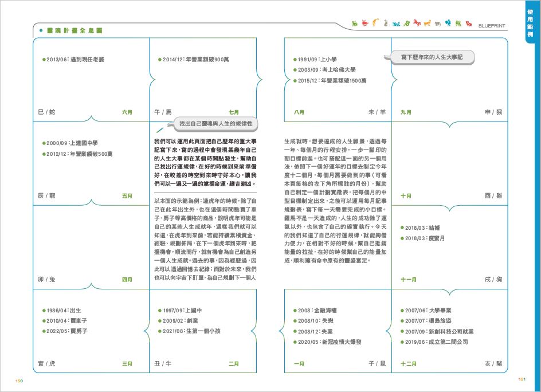Select the red pig zodiac icon

pos(469,23)
